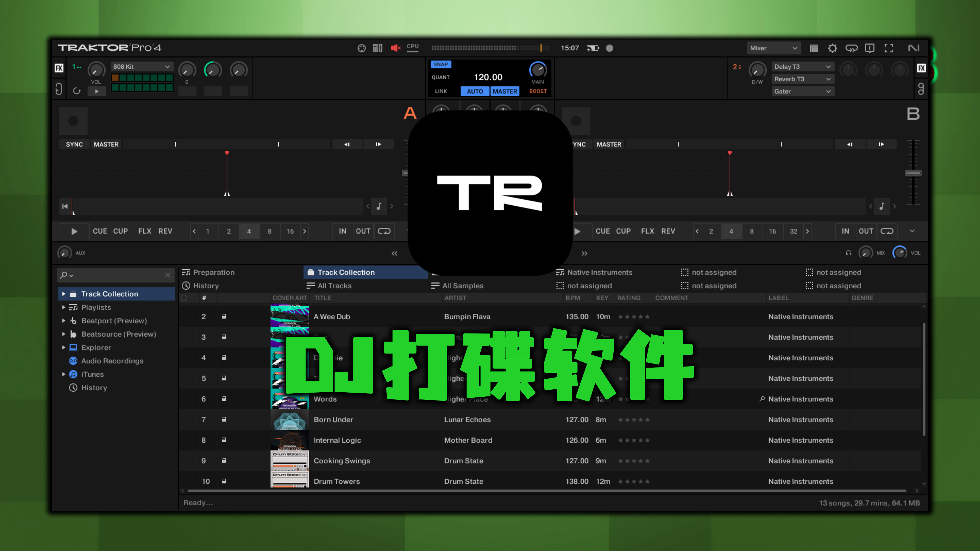Open the MIDI controller indicator icon
The width and height of the screenshot is (980, 551).
pyautogui.click(x=361, y=48)
